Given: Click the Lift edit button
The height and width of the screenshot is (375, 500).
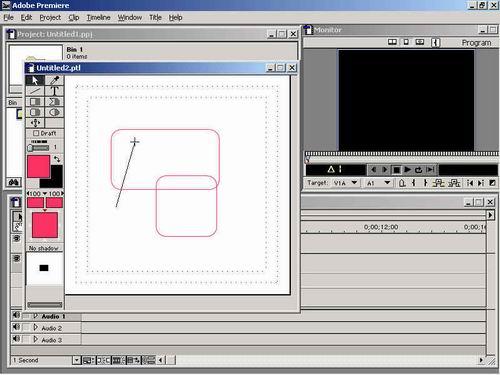Looking at the screenshot, I should 439,183.
